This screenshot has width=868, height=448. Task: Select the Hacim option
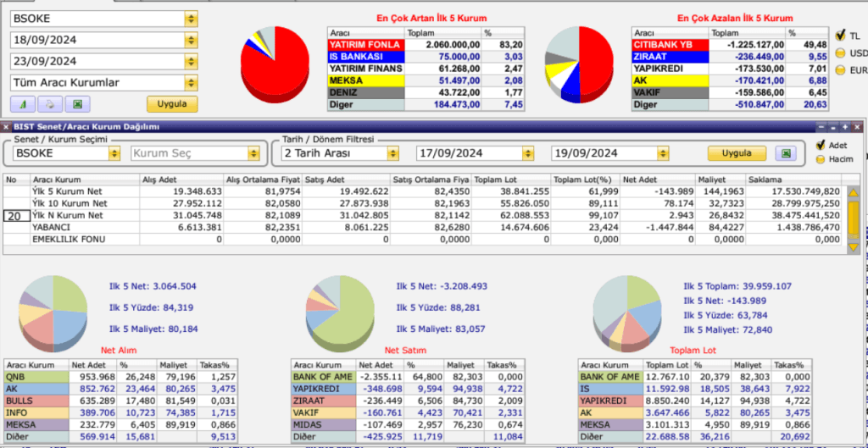[821, 159]
